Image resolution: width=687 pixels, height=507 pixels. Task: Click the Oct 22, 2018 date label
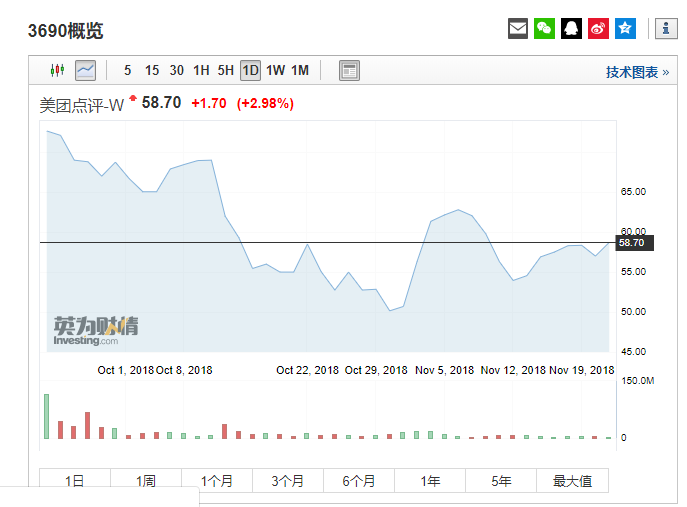(307, 370)
